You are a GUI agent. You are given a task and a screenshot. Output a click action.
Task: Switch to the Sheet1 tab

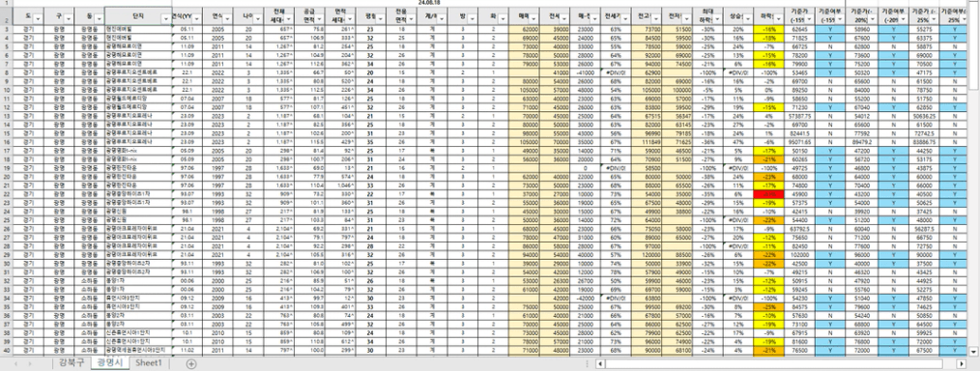[x=149, y=363]
